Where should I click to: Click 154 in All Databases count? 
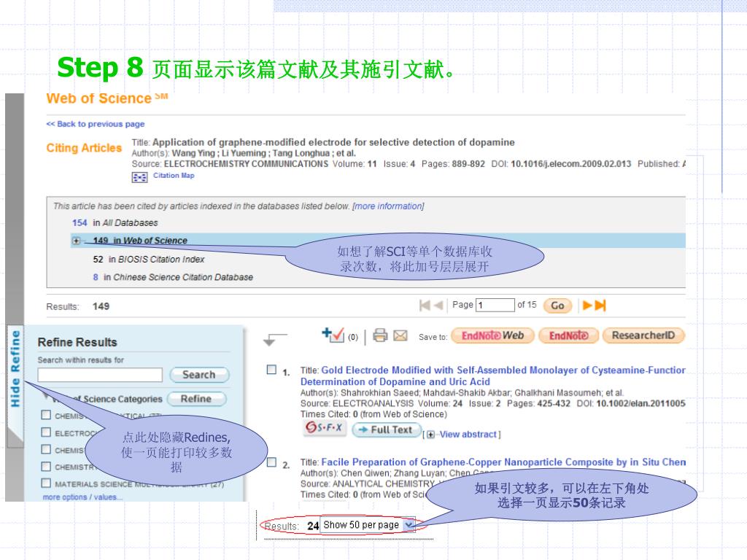pos(80,223)
